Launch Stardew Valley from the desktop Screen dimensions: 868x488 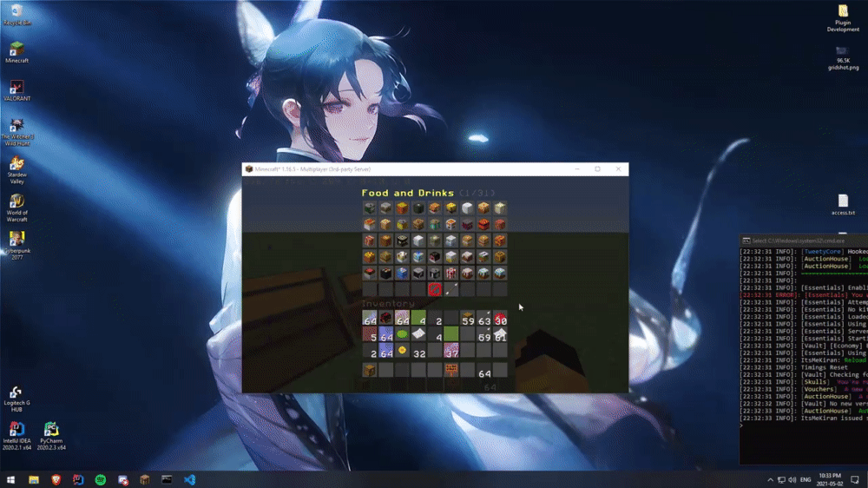pyautogui.click(x=16, y=170)
